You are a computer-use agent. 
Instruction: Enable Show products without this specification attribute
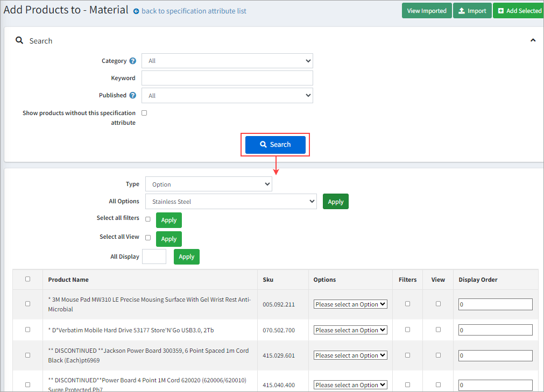point(144,113)
